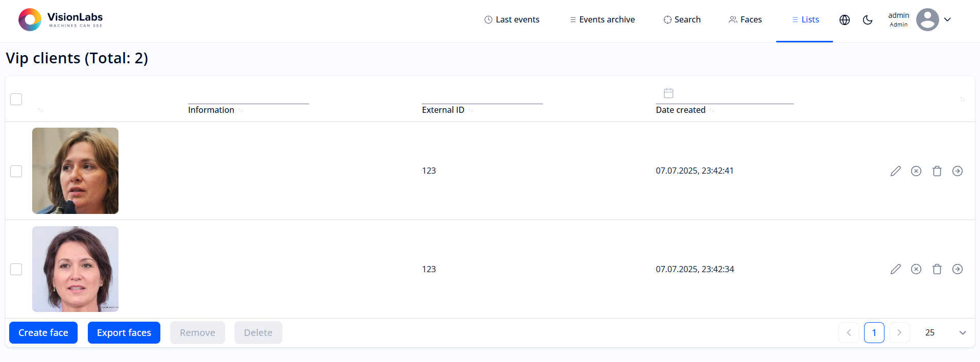This screenshot has height=362, width=980.
Task: Toggle dark mode with the moon icon
Action: click(868, 20)
